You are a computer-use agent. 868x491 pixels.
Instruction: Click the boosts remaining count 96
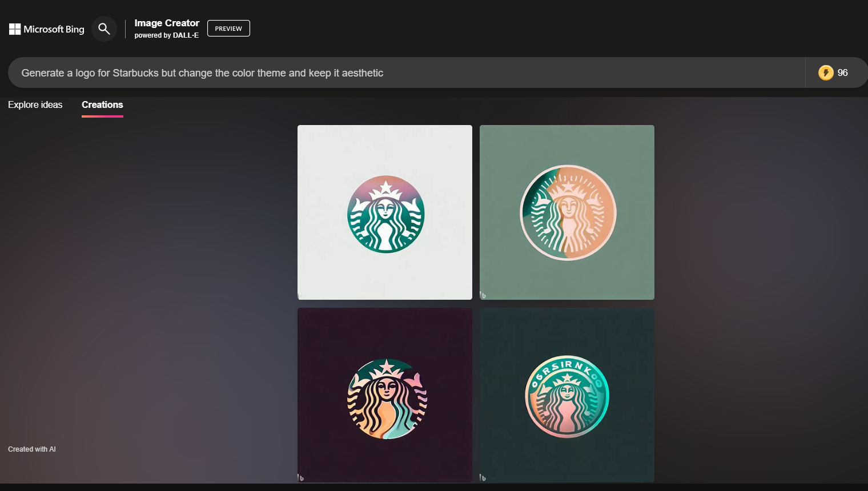click(843, 73)
